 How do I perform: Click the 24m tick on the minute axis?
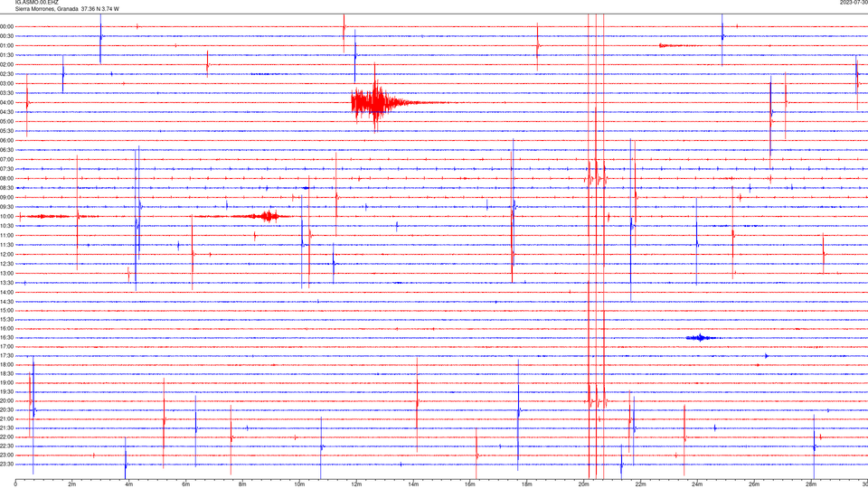tap(697, 484)
